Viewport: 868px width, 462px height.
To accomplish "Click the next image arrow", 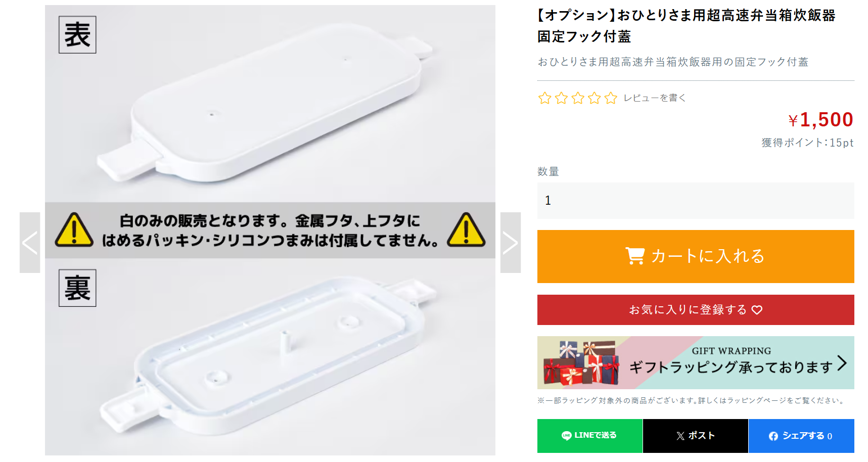I will coord(511,243).
